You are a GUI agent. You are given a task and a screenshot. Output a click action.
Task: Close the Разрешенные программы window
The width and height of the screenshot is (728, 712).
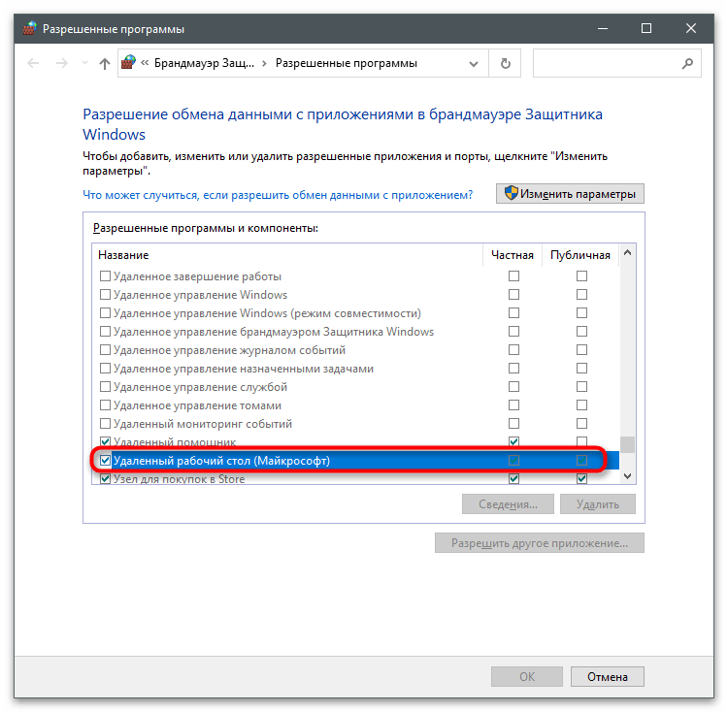[x=691, y=29]
